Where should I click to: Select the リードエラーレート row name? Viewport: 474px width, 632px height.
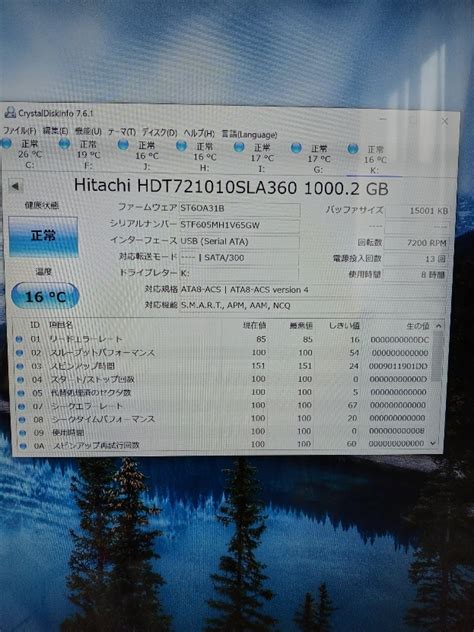tap(85, 339)
